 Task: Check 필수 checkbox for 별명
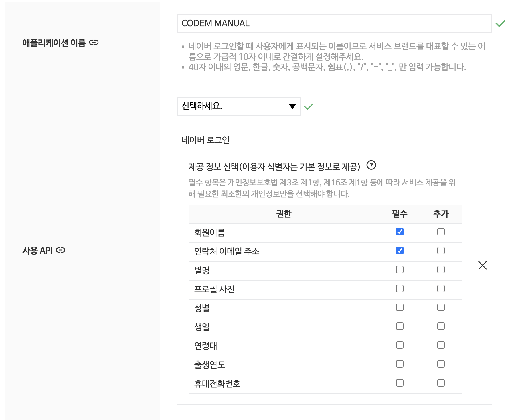400,270
